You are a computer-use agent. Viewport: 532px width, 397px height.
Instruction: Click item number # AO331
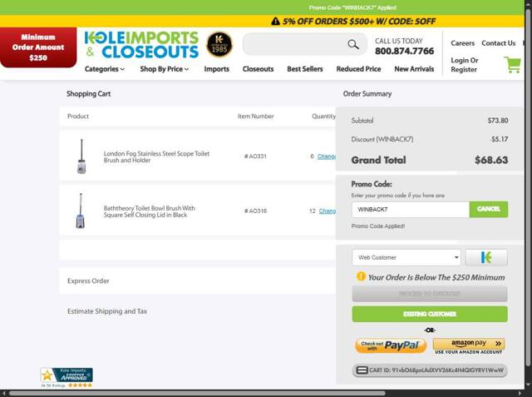[x=255, y=156]
